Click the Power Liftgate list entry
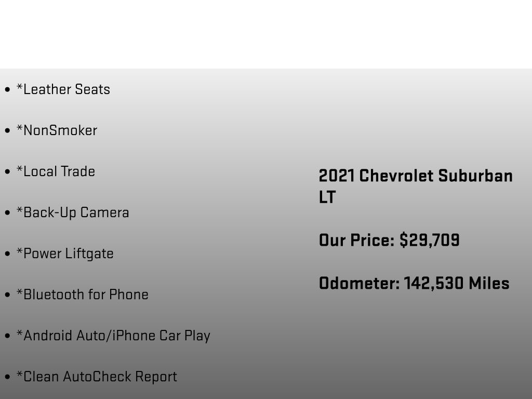This screenshot has width=532, height=399. tap(65, 254)
